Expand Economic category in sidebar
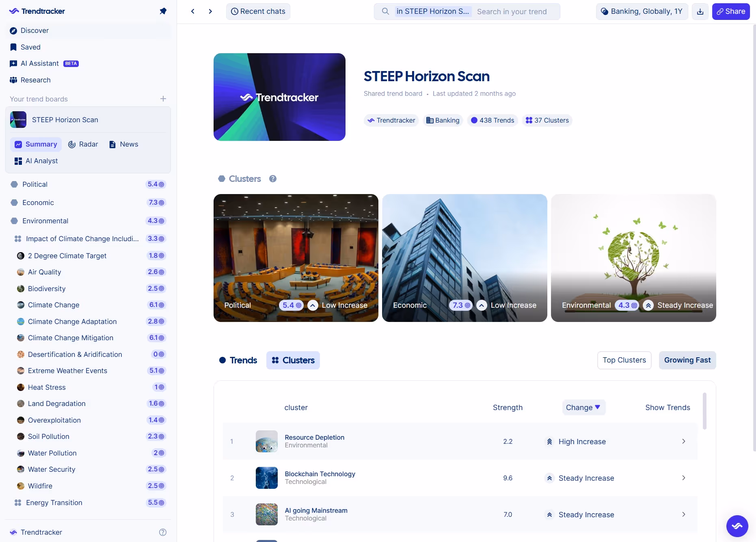756x542 pixels. [88, 203]
